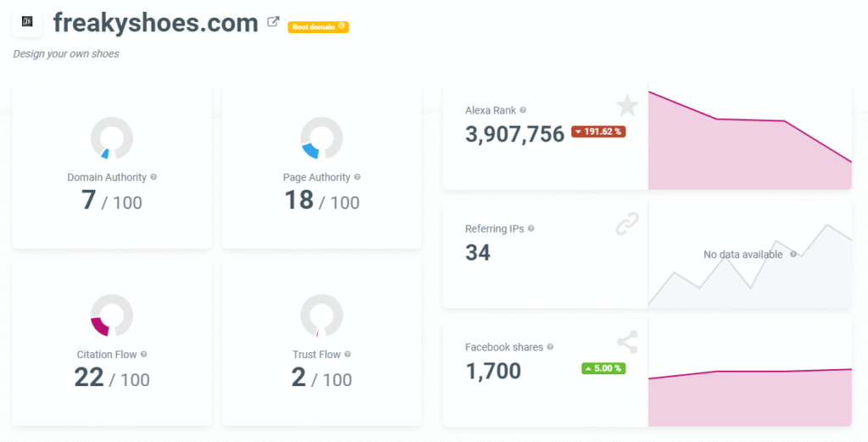Screen dimensions: 868x442
Task: Click the Facebook shares help info icon
Action: [x=550, y=347]
